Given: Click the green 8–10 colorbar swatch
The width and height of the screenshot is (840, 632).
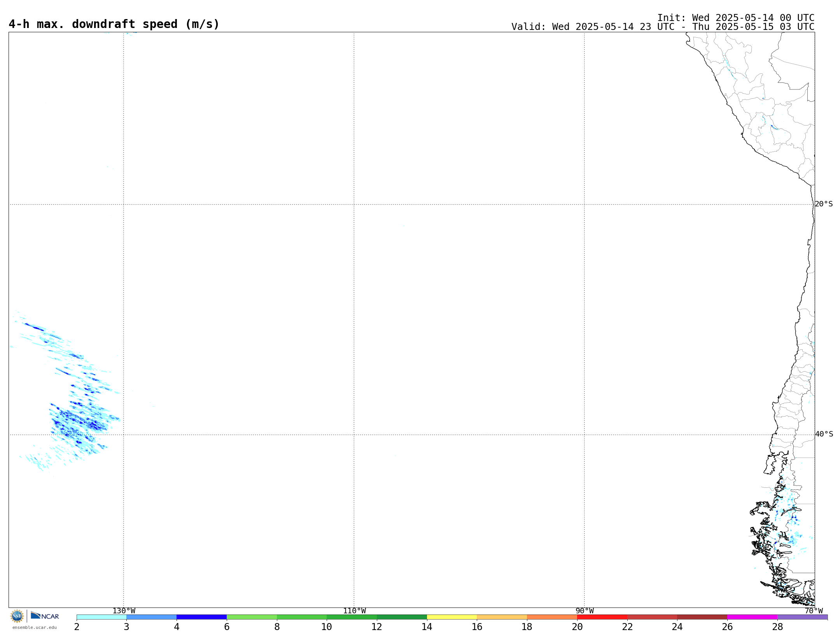Looking at the screenshot, I should (x=302, y=617).
